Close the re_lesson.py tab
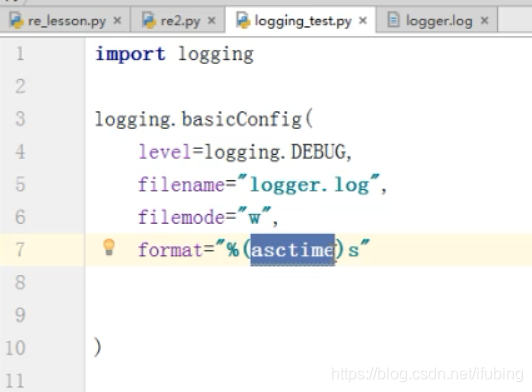The image size is (532, 392). click(x=117, y=21)
